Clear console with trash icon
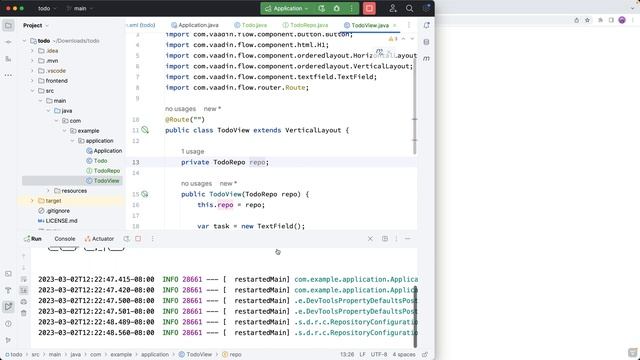The width and height of the screenshot is (640, 360). (24, 313)
